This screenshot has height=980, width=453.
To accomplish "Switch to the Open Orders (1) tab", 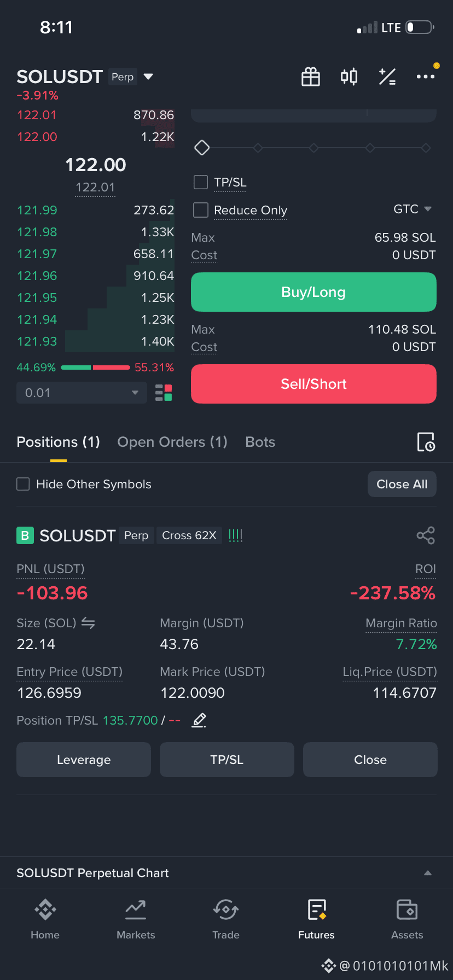I will click(x=172, y=442).
